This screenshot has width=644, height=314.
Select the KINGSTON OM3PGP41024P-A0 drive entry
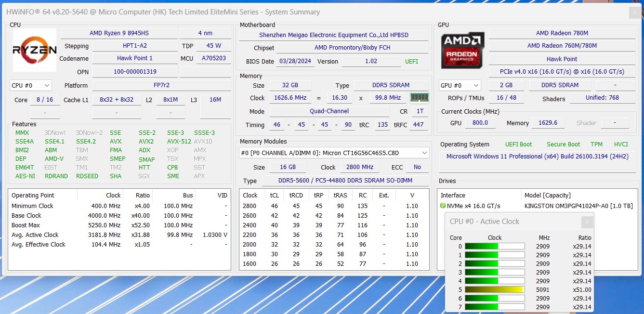578,206
